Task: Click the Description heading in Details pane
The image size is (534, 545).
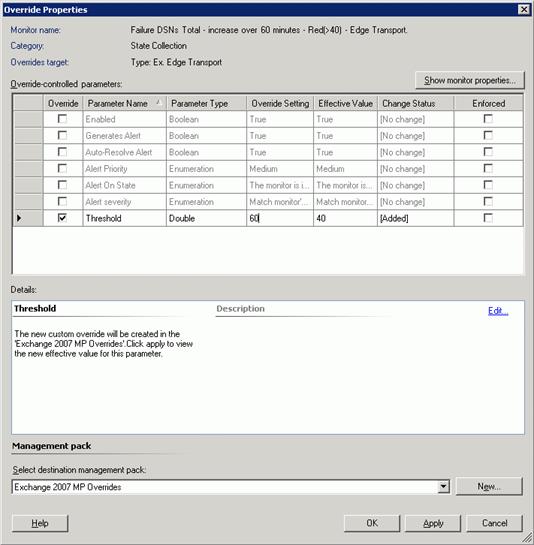Action: [240, 308]
